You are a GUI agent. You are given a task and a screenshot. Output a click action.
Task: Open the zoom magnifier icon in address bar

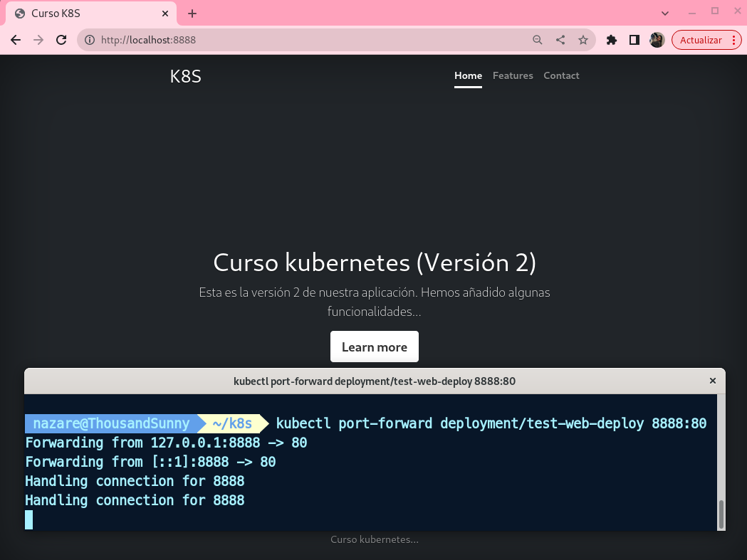coord(538,41)
